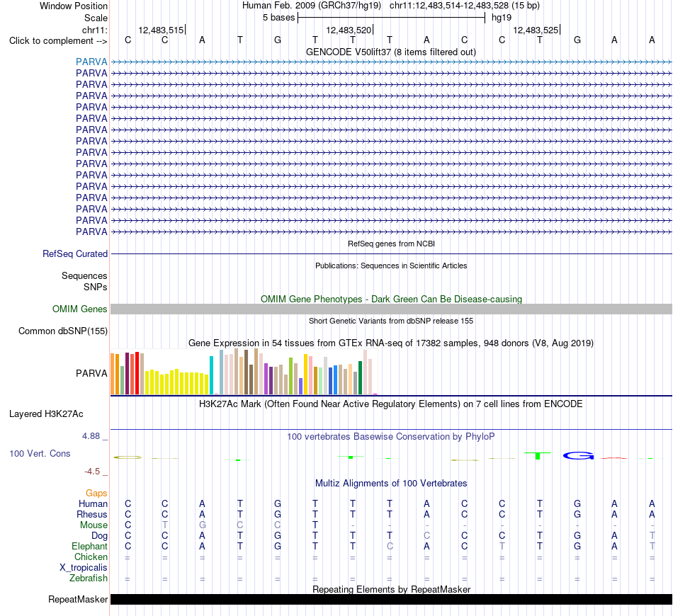673x616 pixels.
Task: Click the bright red bar in GTEx chart
Action: tap(137, 373)
